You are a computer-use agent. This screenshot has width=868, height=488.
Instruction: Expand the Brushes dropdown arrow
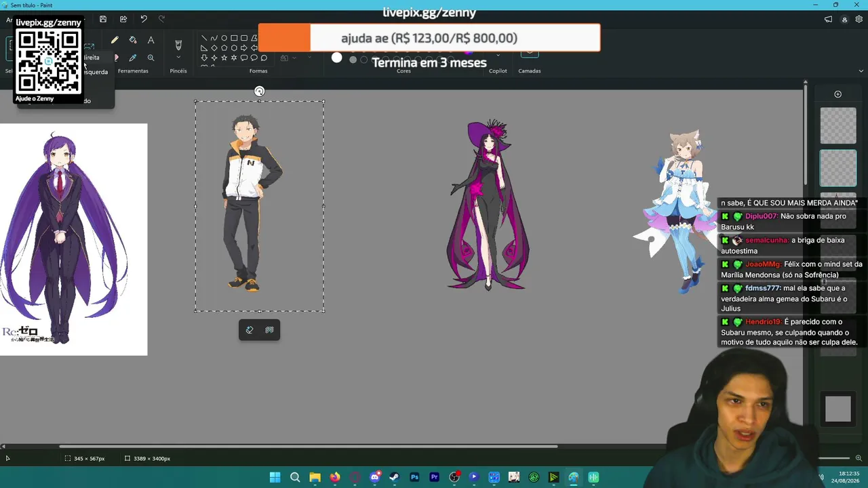click(178, 58)
